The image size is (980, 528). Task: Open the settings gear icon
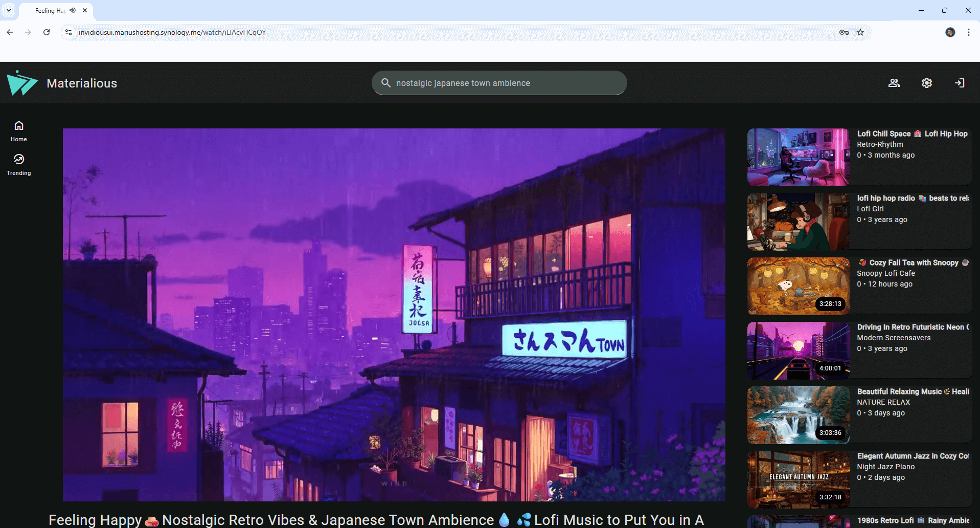click(926, 83)
